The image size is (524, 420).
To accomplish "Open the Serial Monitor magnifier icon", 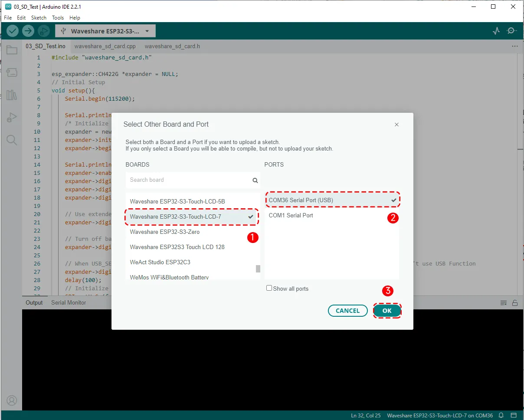I will click(512, 31).
